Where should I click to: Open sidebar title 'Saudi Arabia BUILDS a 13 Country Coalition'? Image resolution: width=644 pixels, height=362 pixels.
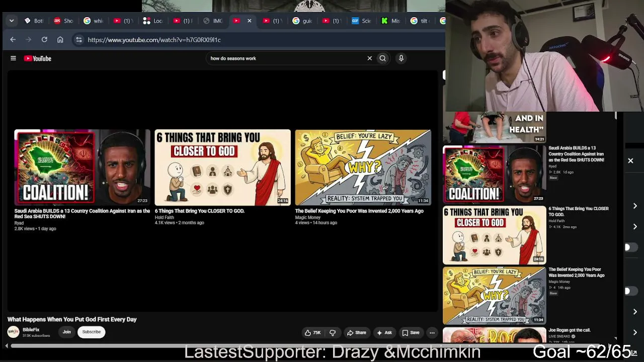pyautogui.click(x=577, y=154)
